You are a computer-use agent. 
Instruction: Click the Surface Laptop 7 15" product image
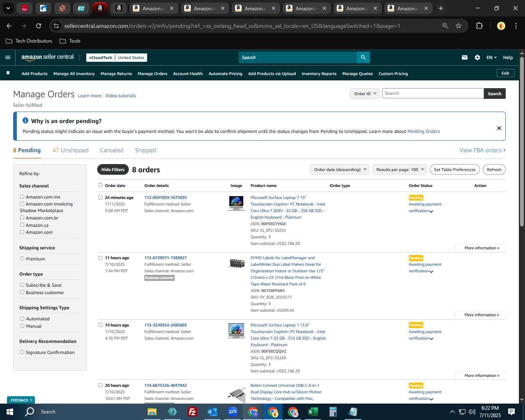point(236,203)
